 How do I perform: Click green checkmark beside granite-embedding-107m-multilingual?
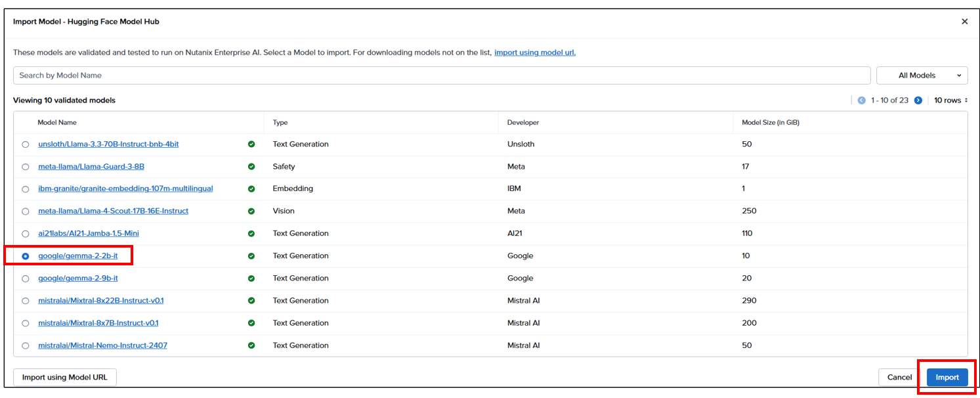pos(251,189)
